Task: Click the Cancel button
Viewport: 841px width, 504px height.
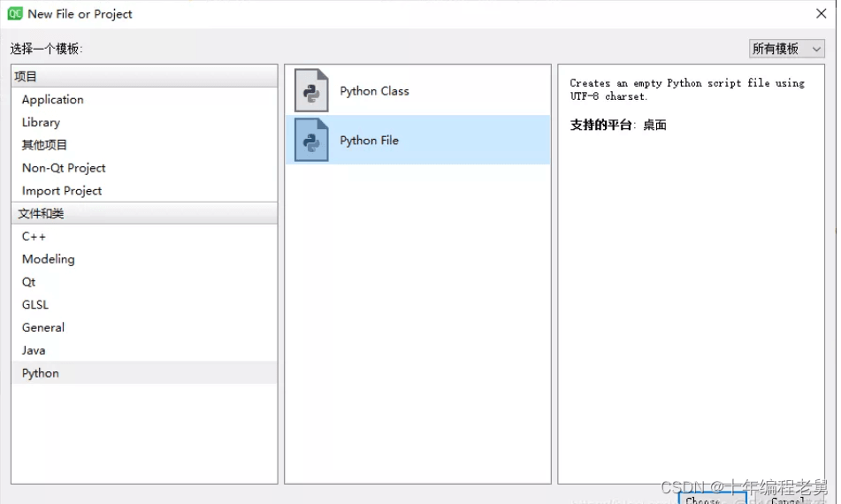Action: pyautogui.click(x=787, y=500)
